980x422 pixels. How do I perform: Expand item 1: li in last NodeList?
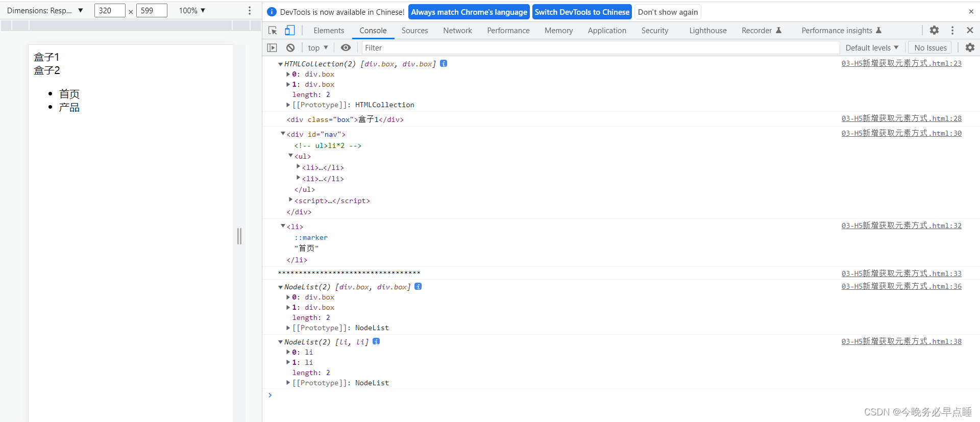coord(288,362)
